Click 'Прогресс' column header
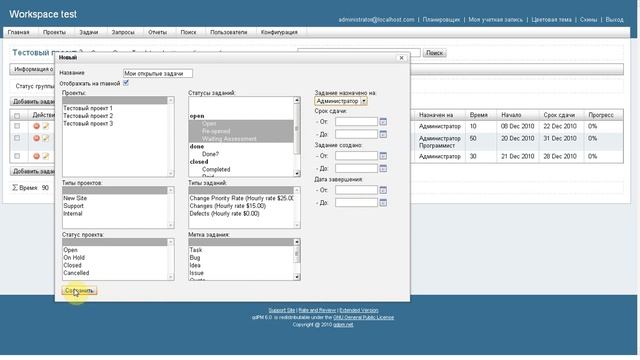 click(x=601, y=116)
